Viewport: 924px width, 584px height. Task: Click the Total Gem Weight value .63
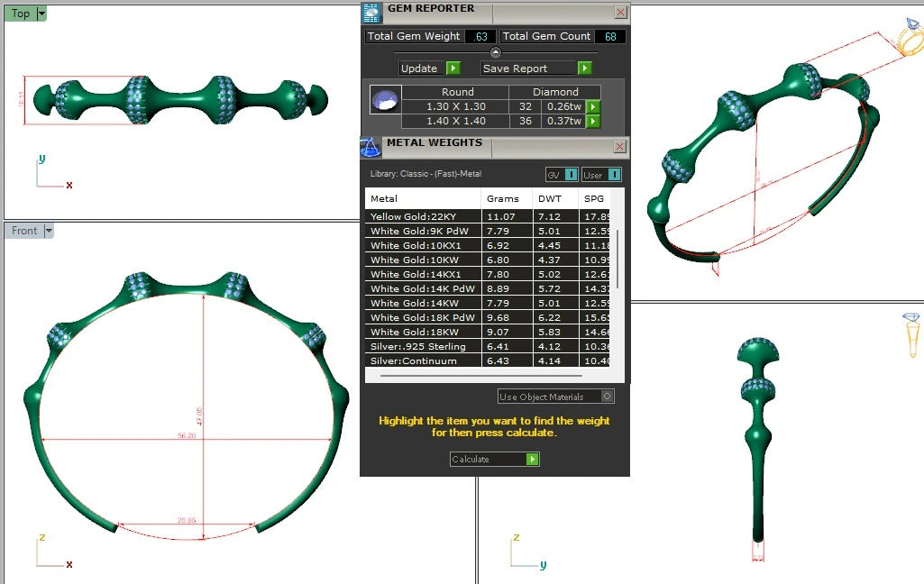point(480,37)
